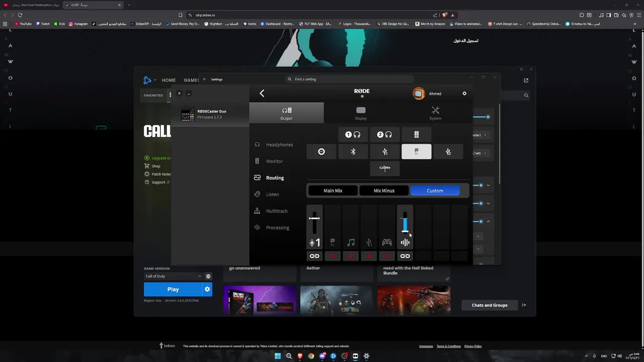The height and width of the screenshot is (362, 644).
Task: Toggle link on the waveform channel
Action: [405, 256]
